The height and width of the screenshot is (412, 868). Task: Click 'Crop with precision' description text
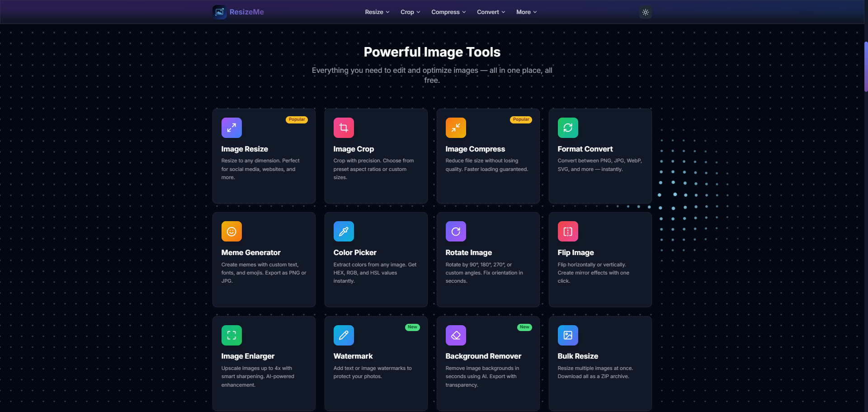pos(373,169)
